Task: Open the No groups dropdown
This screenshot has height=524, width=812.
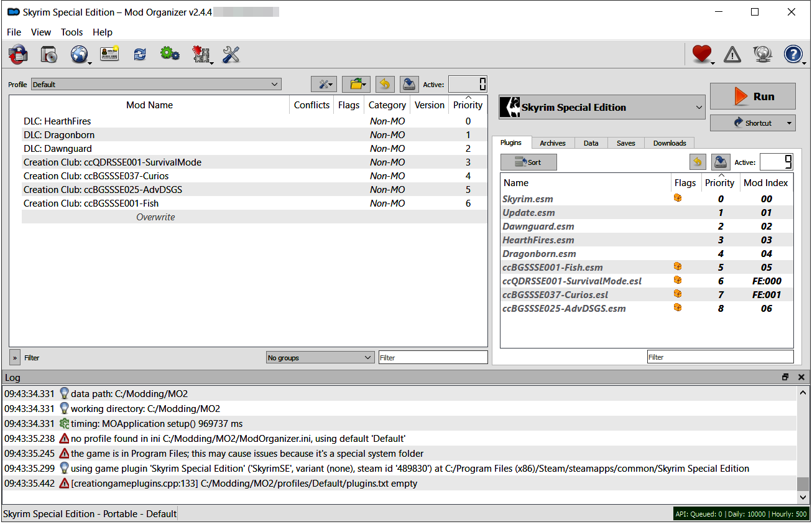Action: (320, 357)
